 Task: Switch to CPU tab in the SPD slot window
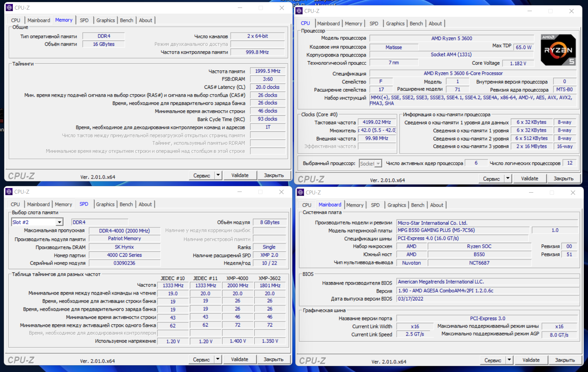point(15,204)
